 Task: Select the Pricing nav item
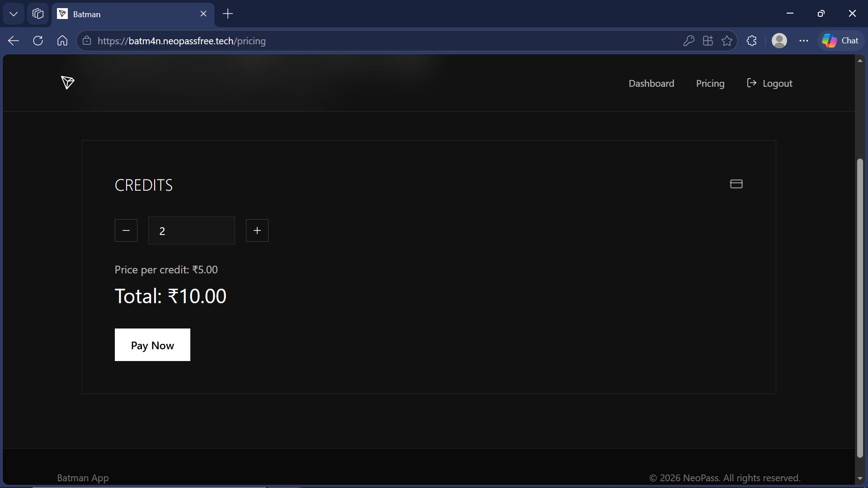[x=710, y=83]
